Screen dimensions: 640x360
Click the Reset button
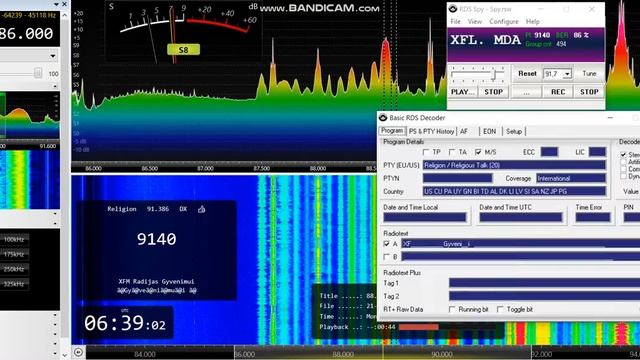(x=527, y=74)
